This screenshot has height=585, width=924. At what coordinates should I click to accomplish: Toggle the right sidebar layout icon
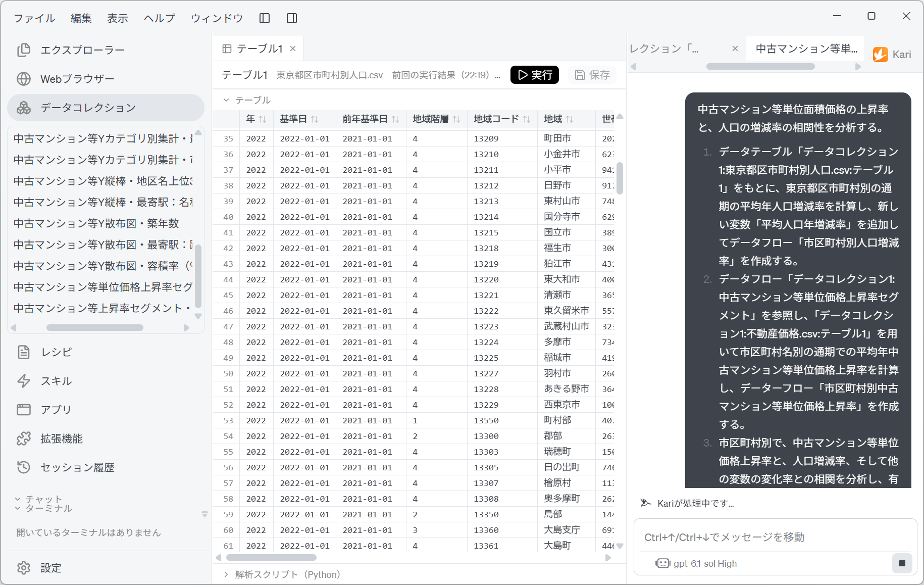pos(292,18)
